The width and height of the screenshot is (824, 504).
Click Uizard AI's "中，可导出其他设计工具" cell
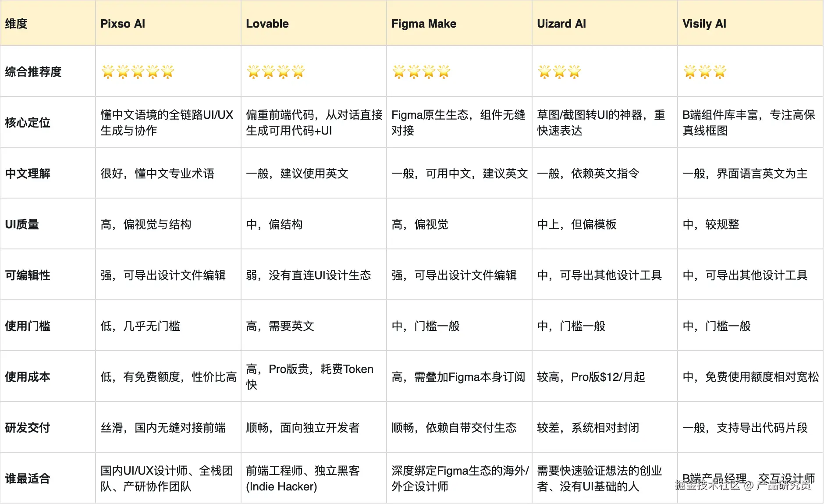[x=605, y=275]
